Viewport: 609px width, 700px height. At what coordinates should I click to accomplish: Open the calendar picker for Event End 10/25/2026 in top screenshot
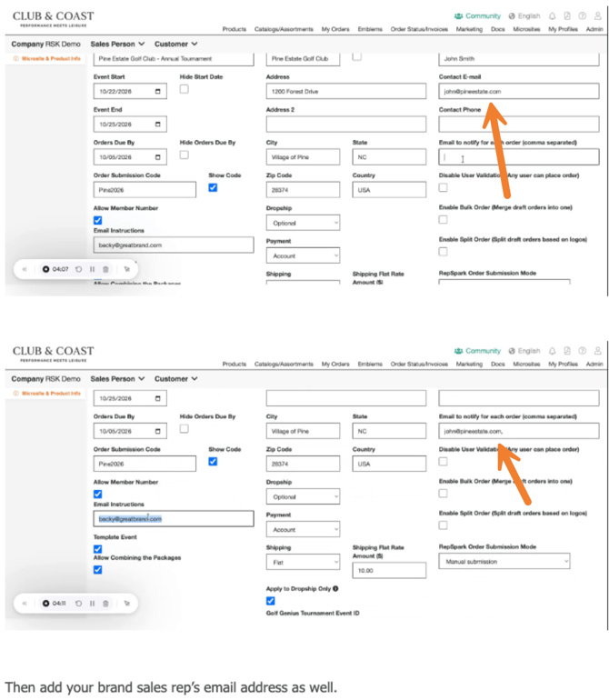[159, 125]
